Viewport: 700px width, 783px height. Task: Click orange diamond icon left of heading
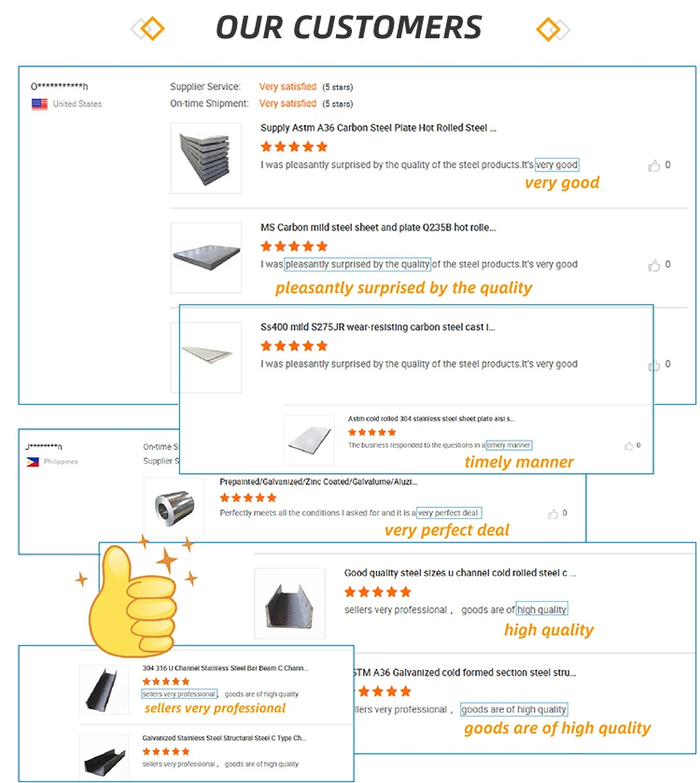pyautogui.click(x=147, y=28)
